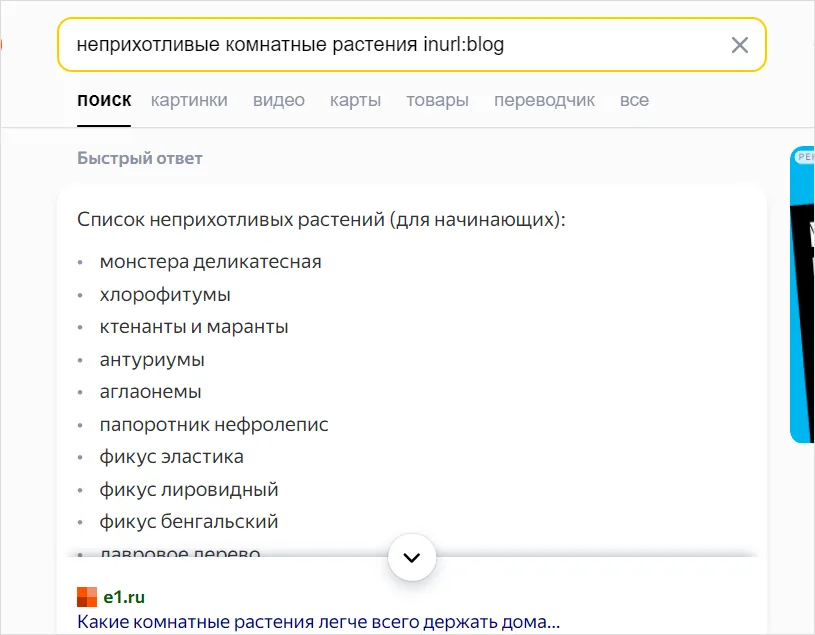Click inside the search input field
This screenshot has height=635, width=815.
click(300, 44)
